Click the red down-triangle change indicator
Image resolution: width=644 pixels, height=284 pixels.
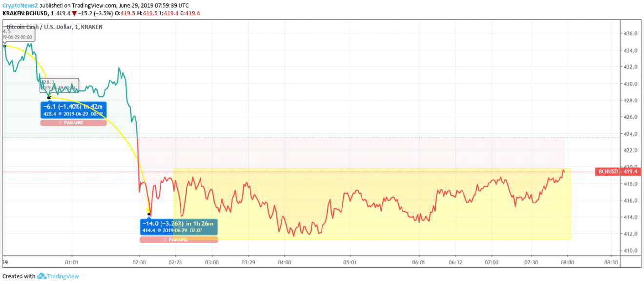(74, 13)
